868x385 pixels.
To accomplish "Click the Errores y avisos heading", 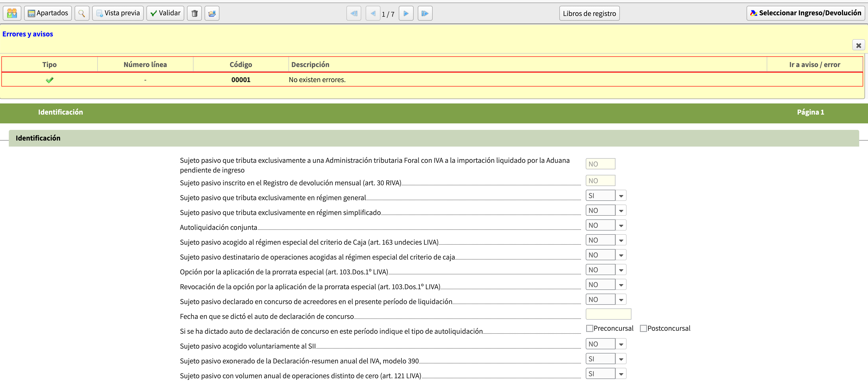I will point(28,34).
